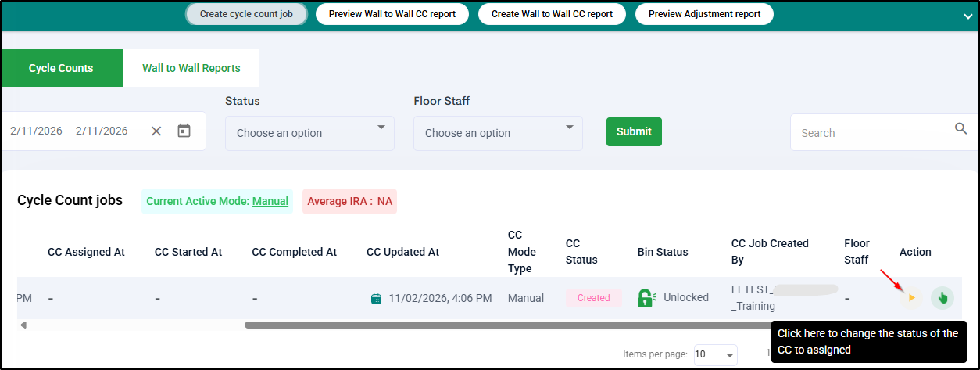Expand the top toolbar chevron

(x=969, y=15)
